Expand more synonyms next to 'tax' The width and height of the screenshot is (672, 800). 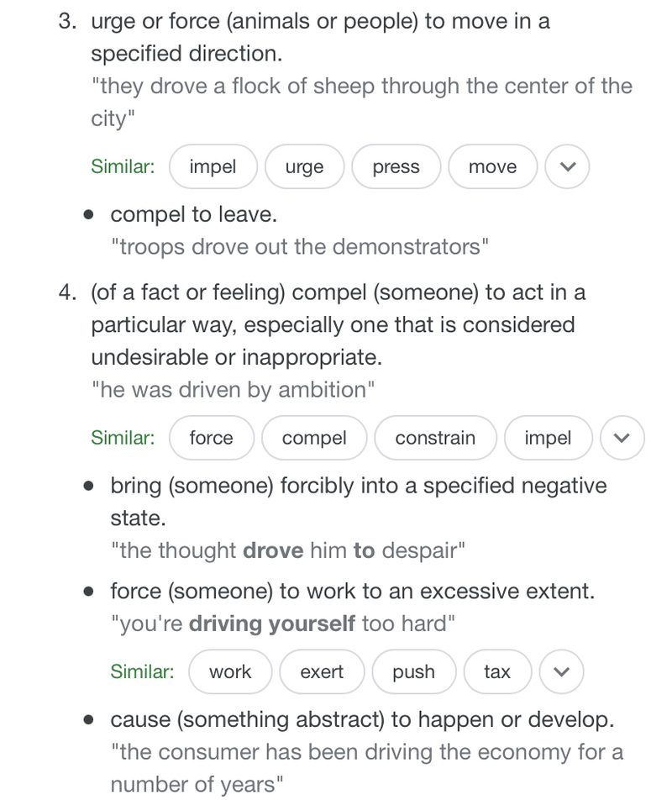click(x=561, y=671)
